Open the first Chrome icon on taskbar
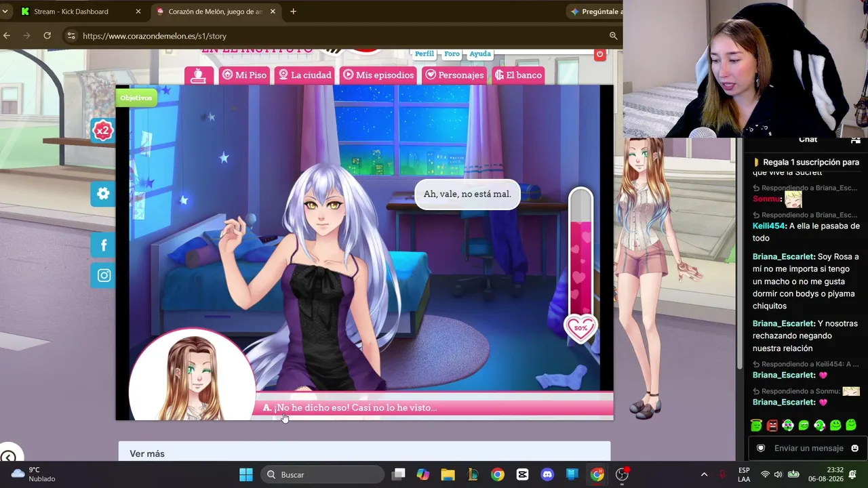868x488 pixels. point(498,474)
